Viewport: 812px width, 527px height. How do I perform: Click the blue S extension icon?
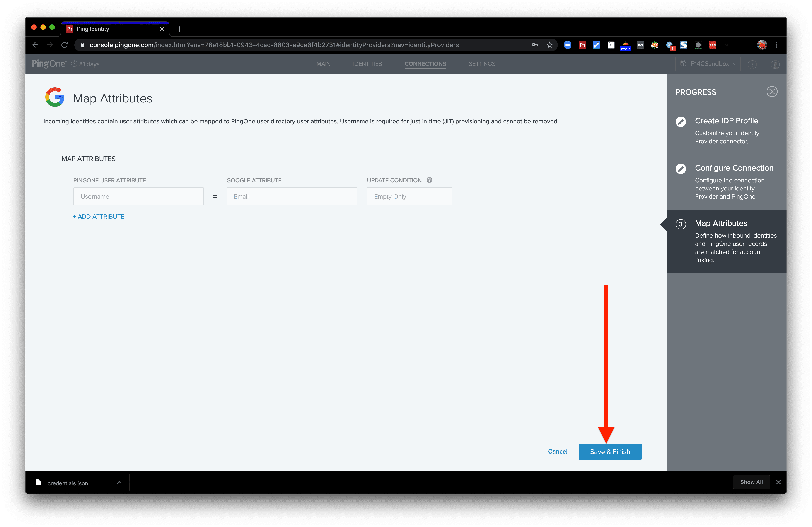684,45
